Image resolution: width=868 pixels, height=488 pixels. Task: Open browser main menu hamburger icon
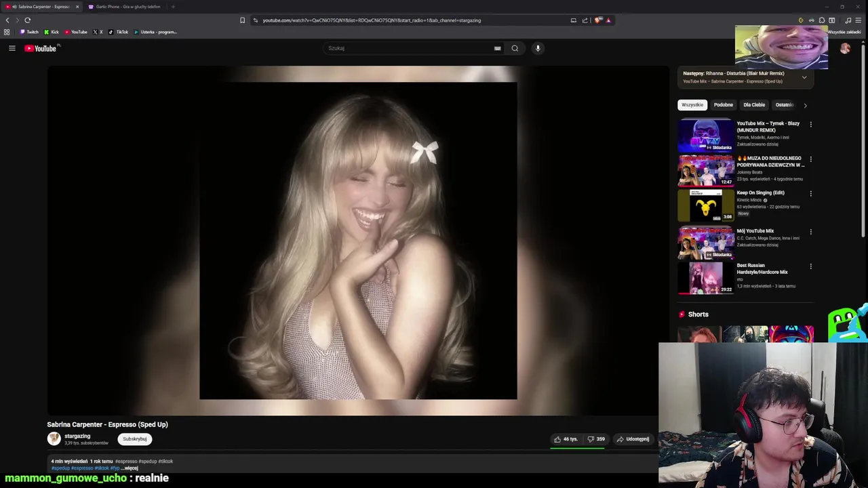pyautogui.click(x=858, y=20)
